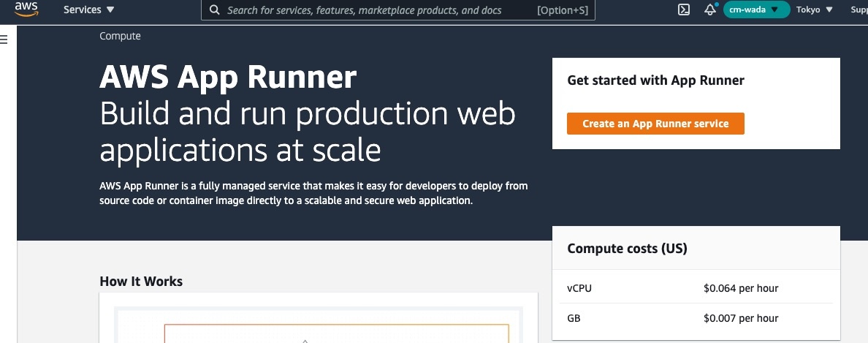Select the GB row label
This screenshot has height=343, width=868.
tap(574, 318)
